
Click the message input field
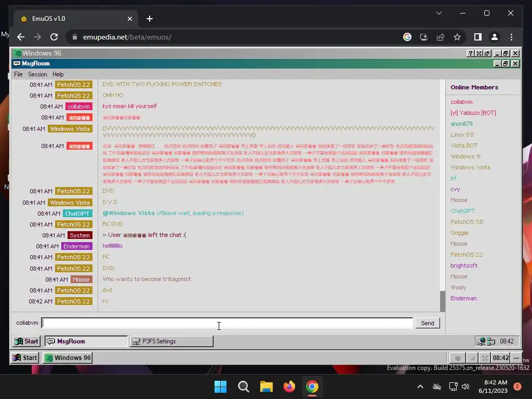[x=227, y=323]
